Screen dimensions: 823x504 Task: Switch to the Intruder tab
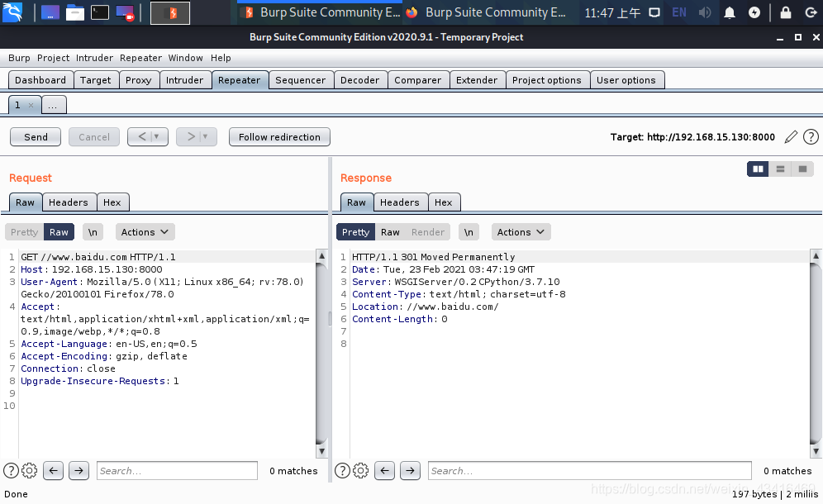(x=185, y=80)
